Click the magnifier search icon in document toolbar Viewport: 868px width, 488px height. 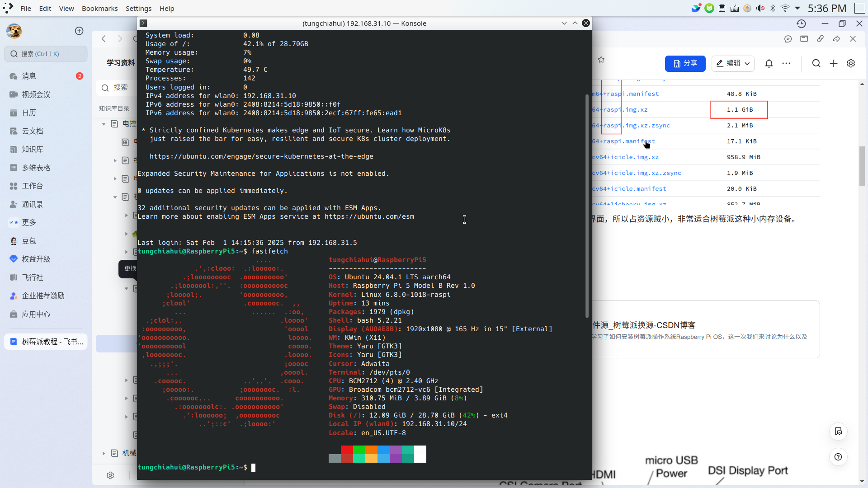tap(816, 63)
